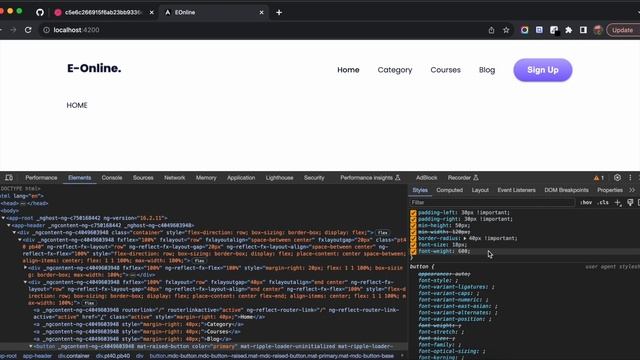Collapse the div fxlayoutalign end center node
Viewport: 640px width, 360px height.
25,282
